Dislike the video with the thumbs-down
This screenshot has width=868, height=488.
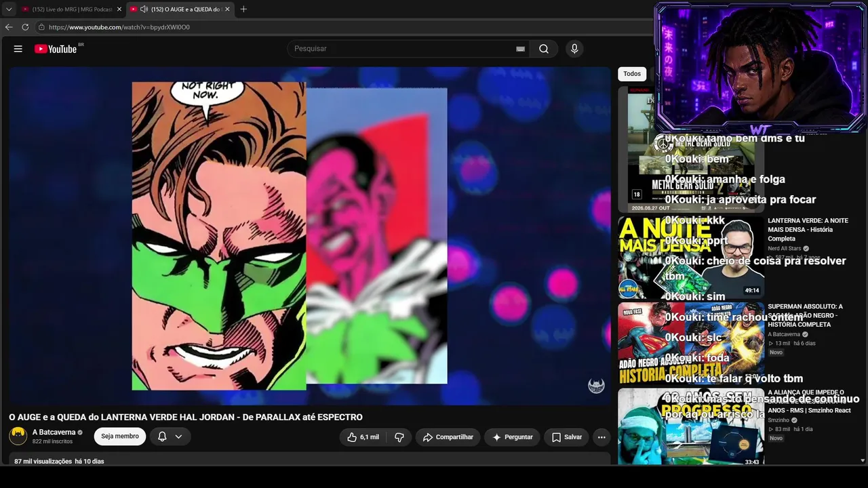pyautogui.click(x=399, y=437)
